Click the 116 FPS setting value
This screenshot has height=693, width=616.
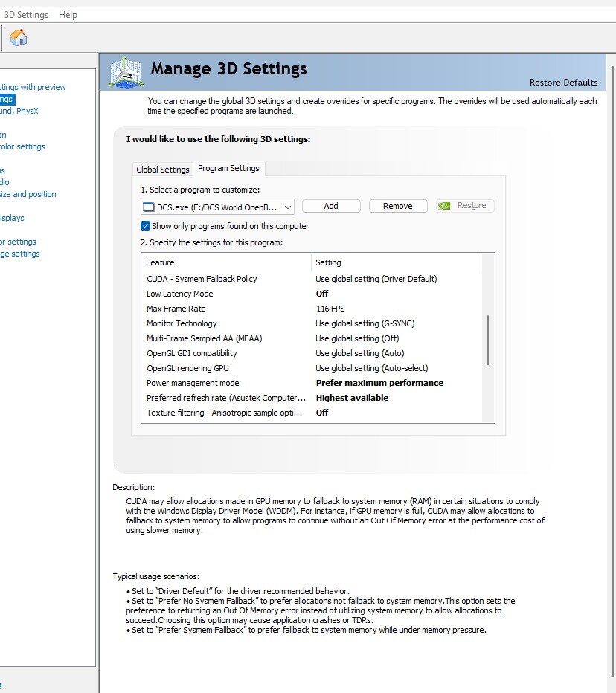pos(330,309)
